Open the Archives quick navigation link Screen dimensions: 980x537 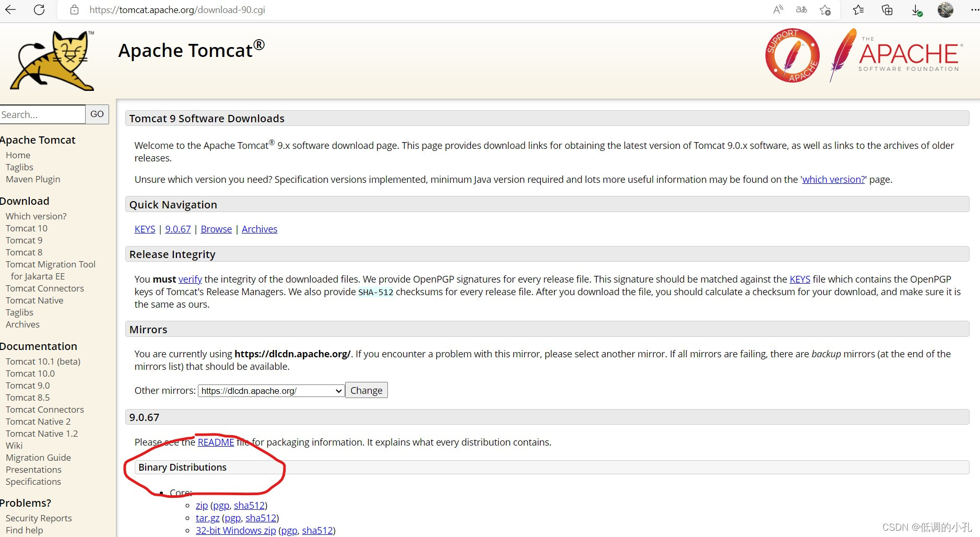point(259,229)
